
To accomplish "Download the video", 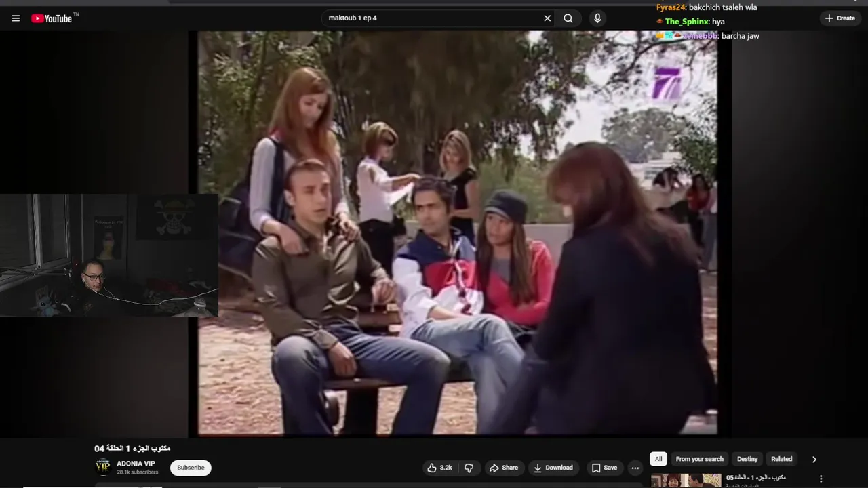I will [553, 468].
